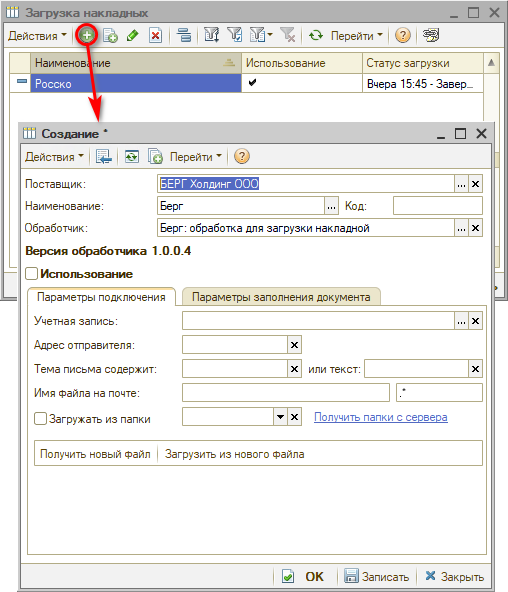Click the reread icon in Создание toolbar
The height and width of the screenshot is (592, 508).
132,157
